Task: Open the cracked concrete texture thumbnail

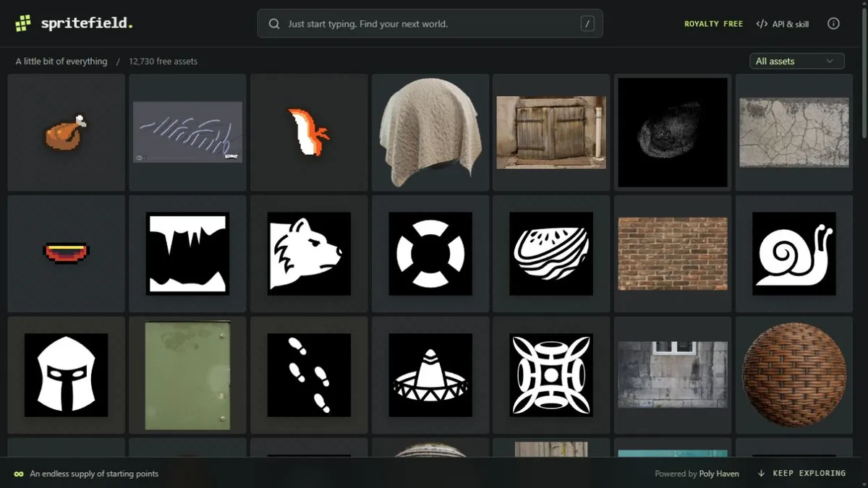Action: [x=794, y=132]
